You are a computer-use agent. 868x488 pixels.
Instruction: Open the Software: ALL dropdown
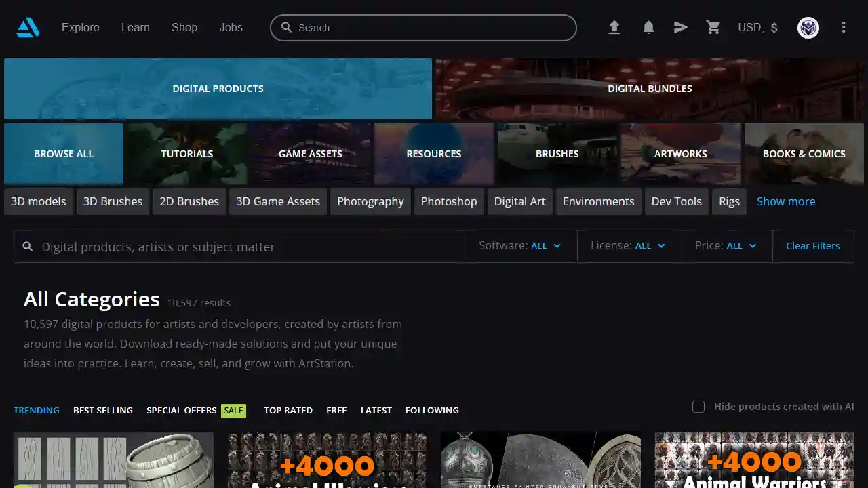(520, 245)
